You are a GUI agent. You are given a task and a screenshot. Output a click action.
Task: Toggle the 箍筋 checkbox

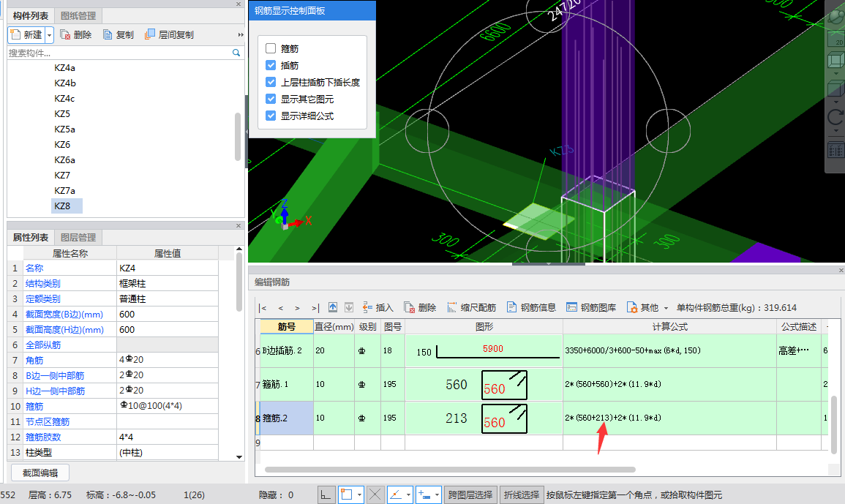click(271, 48)
